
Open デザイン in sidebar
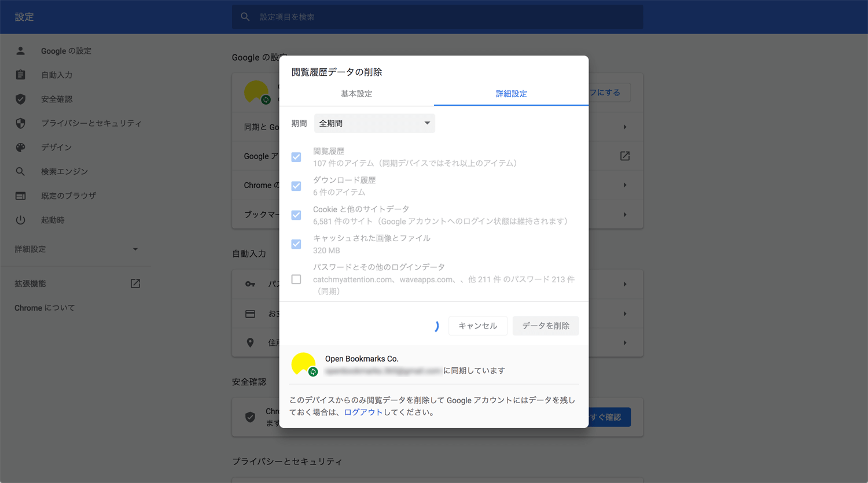(57, 148)
